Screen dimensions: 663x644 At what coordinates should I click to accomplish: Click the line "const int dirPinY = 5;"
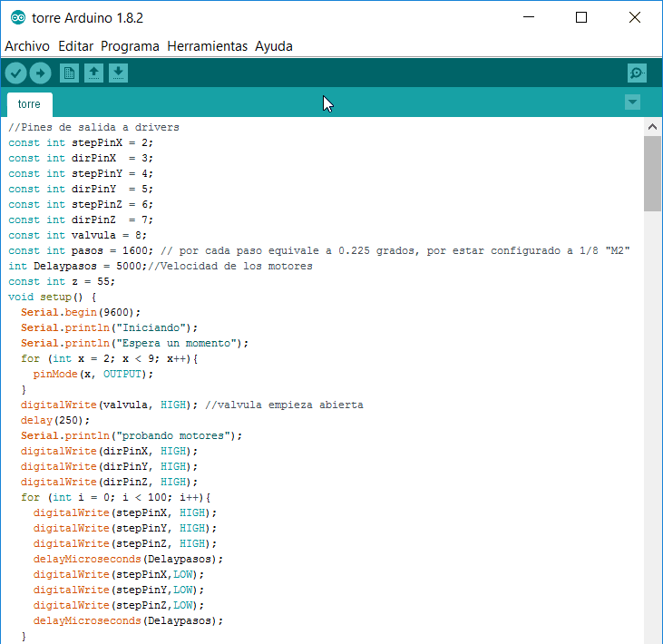81,189
